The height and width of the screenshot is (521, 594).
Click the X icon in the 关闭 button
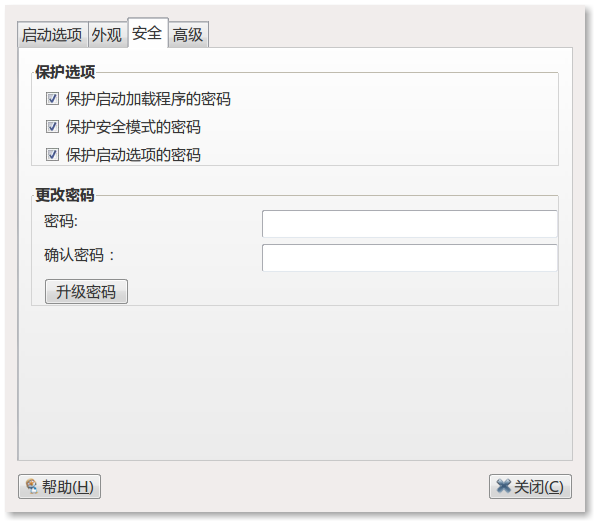pos(503,486)
